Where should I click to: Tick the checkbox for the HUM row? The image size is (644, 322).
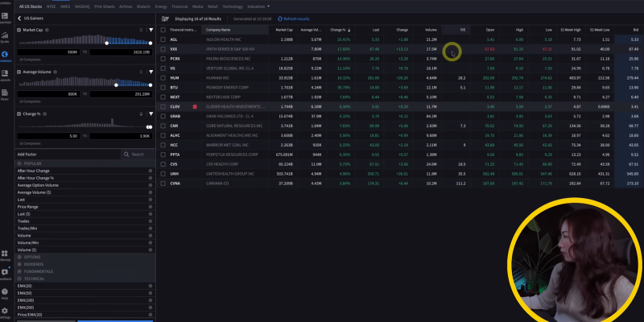pos(163,77)
